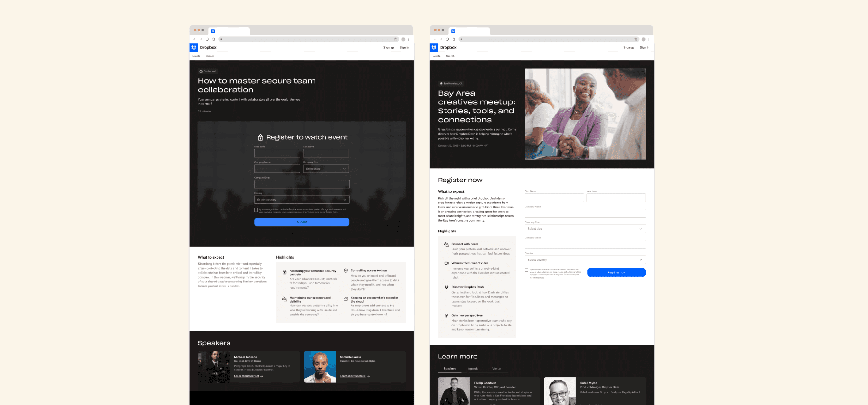Image resolution: width=868 pixels, height=405 pixels.
Task: Expand Select country dropdown in Register now form
Action: (x=585, y=260)
